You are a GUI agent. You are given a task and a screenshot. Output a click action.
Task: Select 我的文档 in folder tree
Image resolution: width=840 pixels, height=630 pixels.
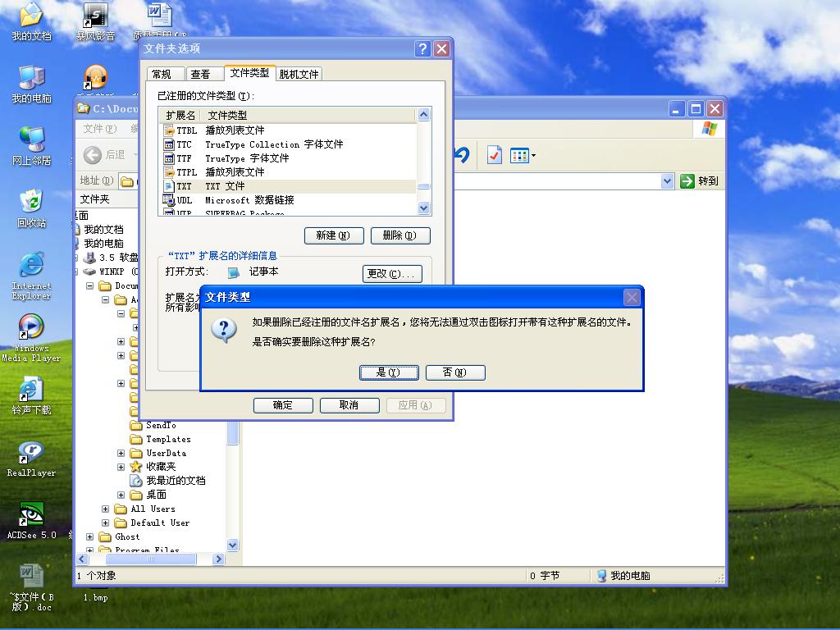click(x=100, y=230)
